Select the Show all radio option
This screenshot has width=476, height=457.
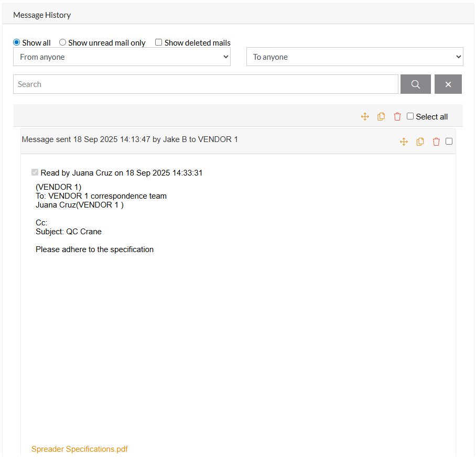tap(17, 42)
